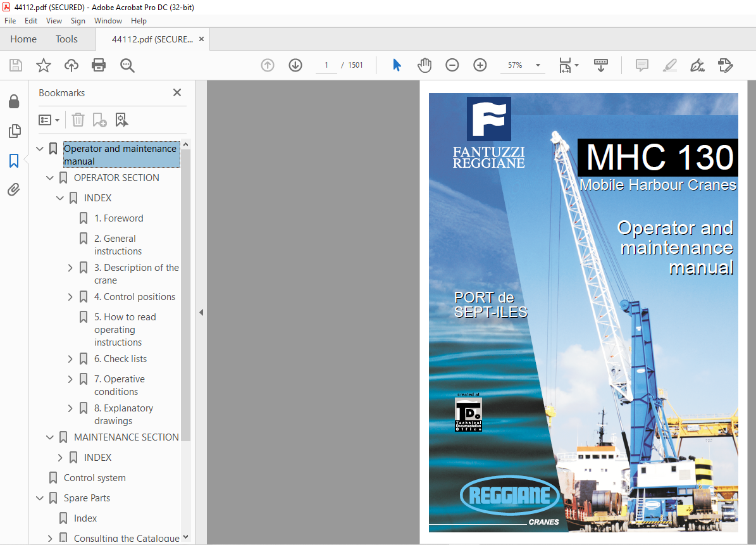The height and width of the screenshot is (545, 756).
Task: Open the File menu
Action: click(x=10, y=21)
